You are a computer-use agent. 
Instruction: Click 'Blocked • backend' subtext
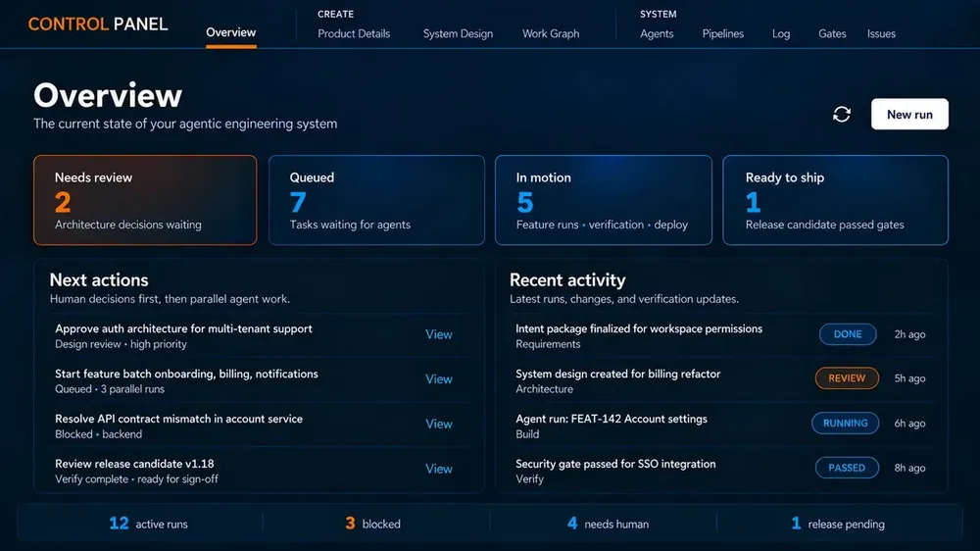tap(98, 434)
